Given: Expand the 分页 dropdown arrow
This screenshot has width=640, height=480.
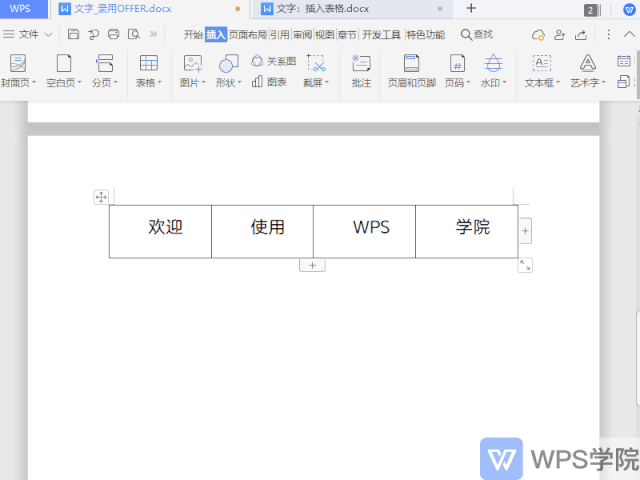Looking at the screenshot, I should pyautogui.click(x=116, y=82).
